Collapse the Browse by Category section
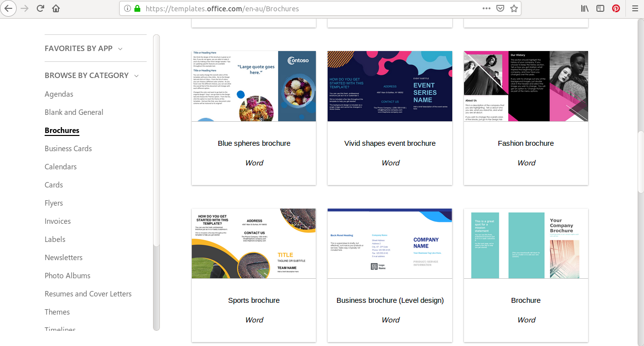This screenshot has width=644, height=346. (x=92, y=76)
